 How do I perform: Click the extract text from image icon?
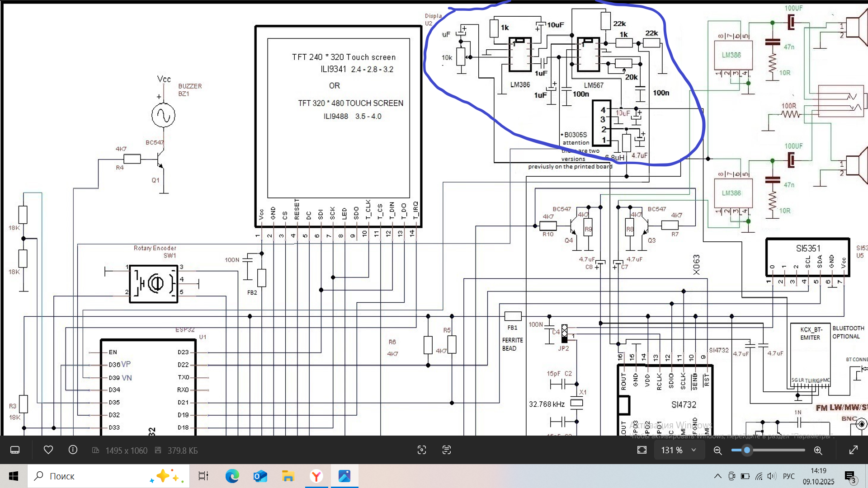tap(447, 450)
